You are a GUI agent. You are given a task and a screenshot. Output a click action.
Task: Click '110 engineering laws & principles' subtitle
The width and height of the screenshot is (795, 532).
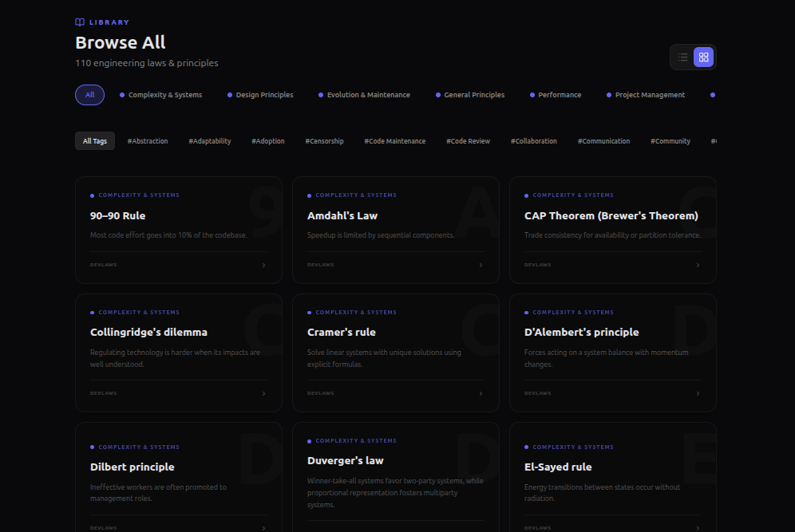point(147,63)
